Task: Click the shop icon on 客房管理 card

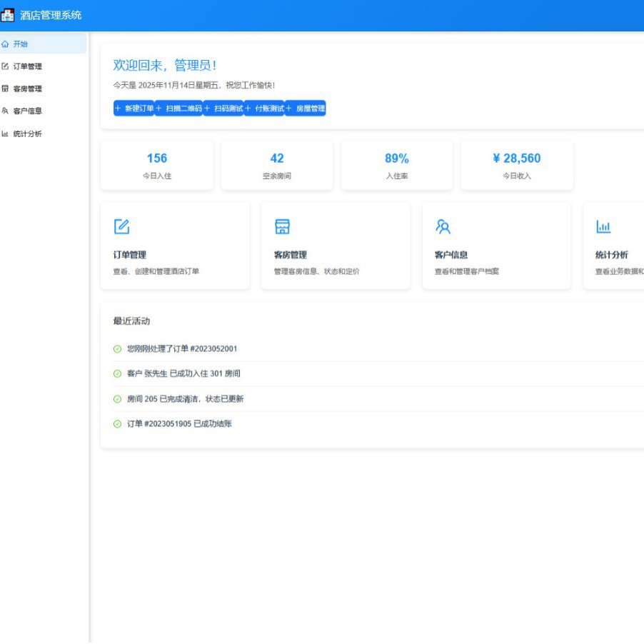Action: click(x=282, y=226)
